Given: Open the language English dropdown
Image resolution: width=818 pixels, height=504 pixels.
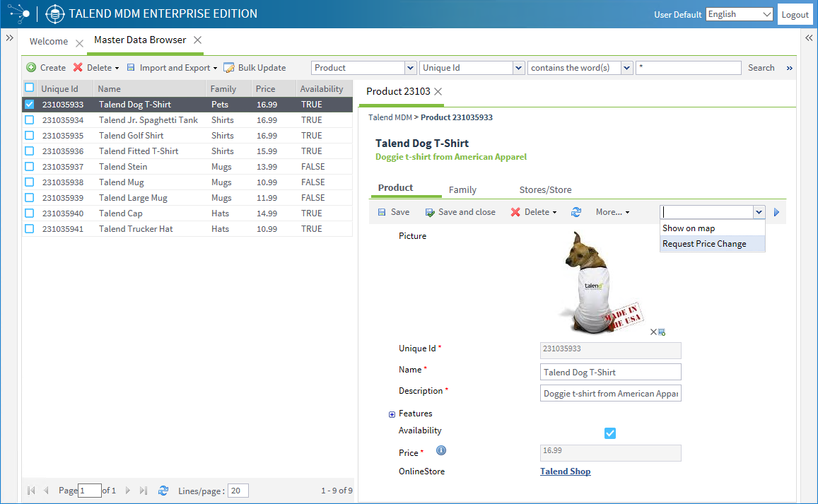Looking at the screenshot, I should coord(740,14).
